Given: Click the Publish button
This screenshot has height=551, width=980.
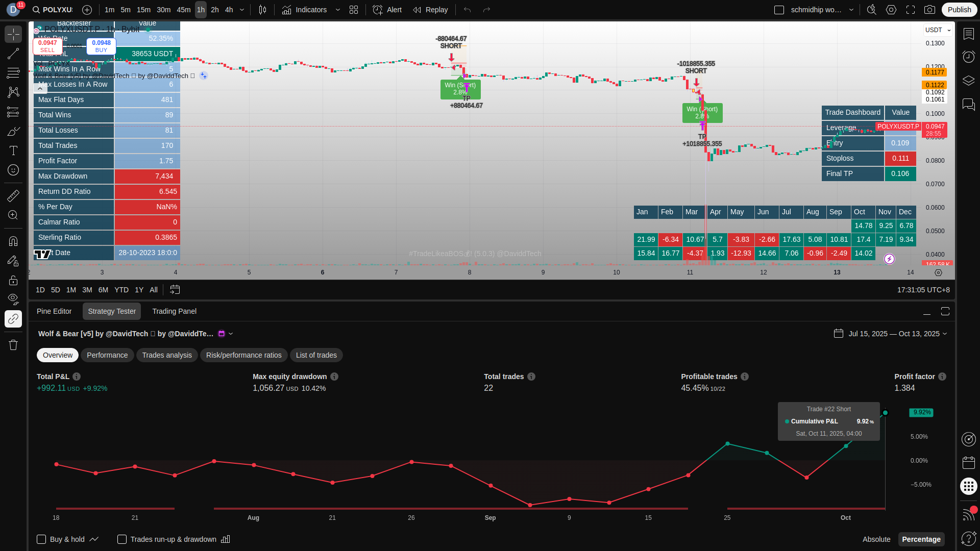Looking at the screenshot, I should (959, 10).
